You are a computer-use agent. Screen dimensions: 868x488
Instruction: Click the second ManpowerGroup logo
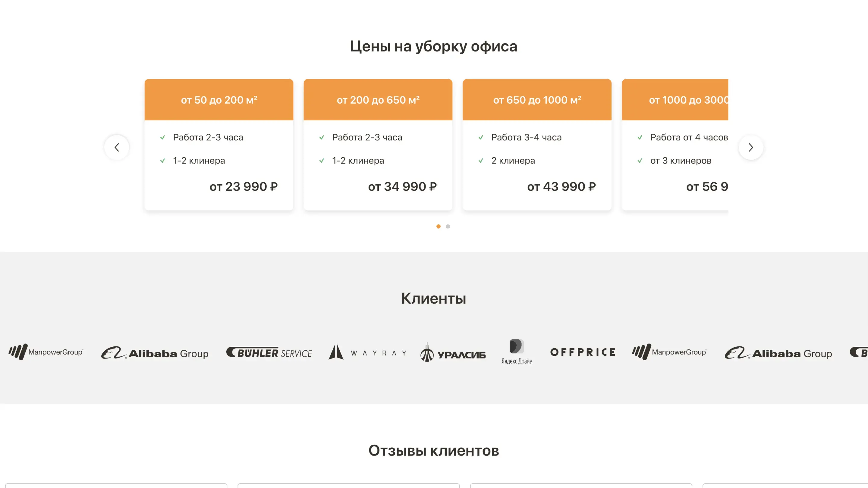click(669, 352)
